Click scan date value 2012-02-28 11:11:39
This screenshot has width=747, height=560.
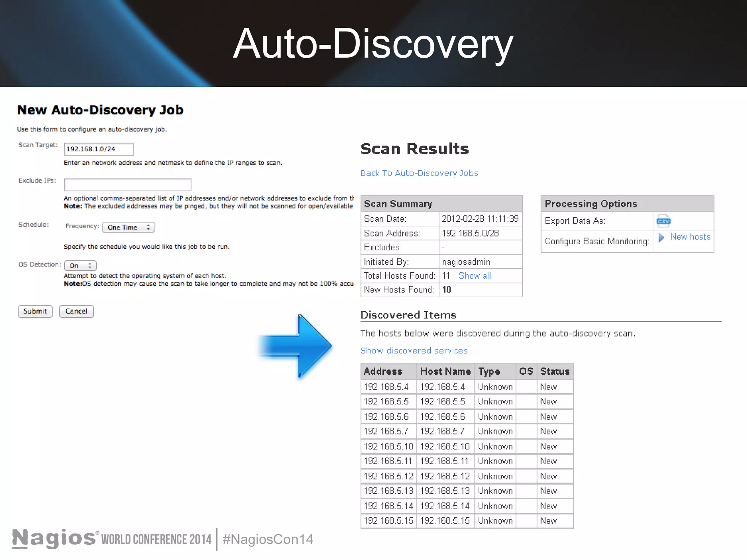pos(480,219)
